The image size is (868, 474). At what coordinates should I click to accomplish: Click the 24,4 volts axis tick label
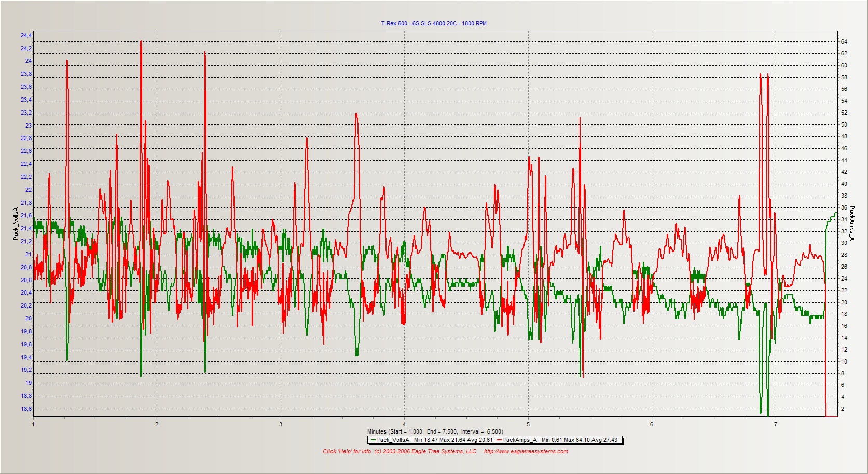point(26,36)
